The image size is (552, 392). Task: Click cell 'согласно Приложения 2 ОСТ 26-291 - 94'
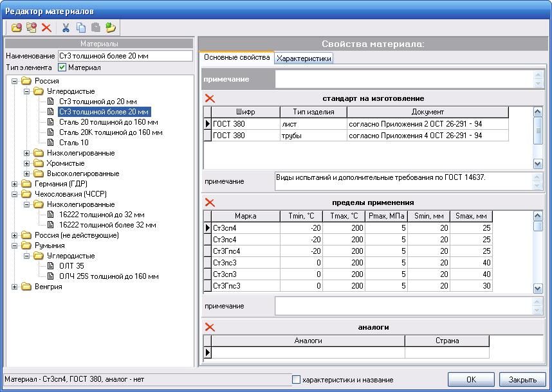click(428, 124)
